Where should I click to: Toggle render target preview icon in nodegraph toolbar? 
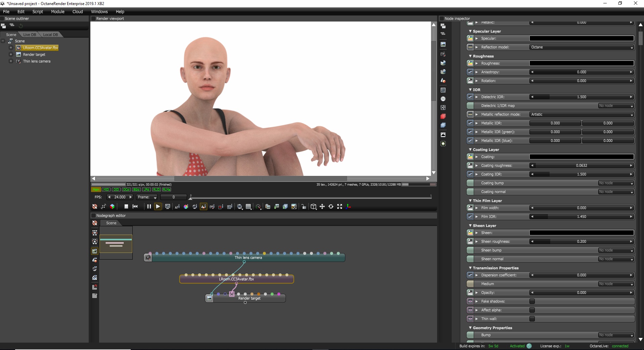[95, 251]
